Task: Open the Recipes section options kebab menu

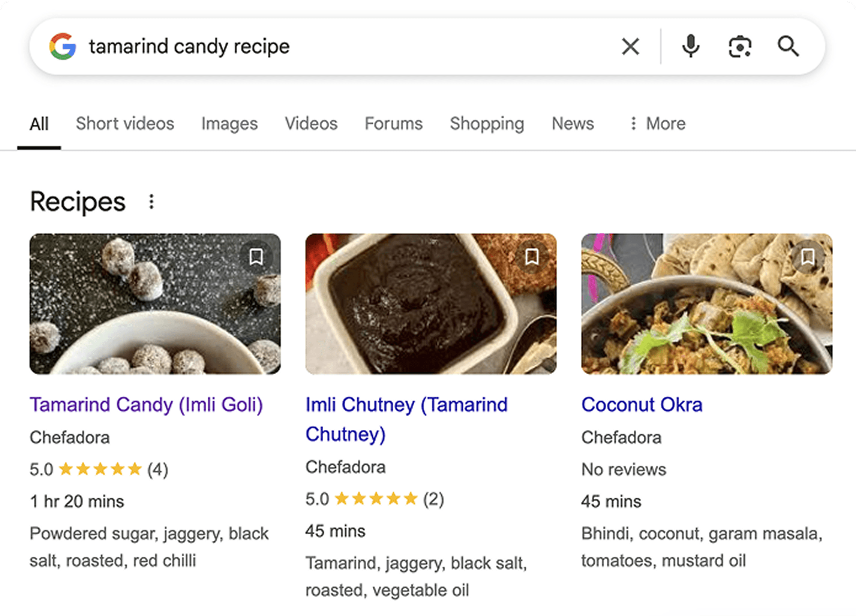Action: tap(151, 202)
